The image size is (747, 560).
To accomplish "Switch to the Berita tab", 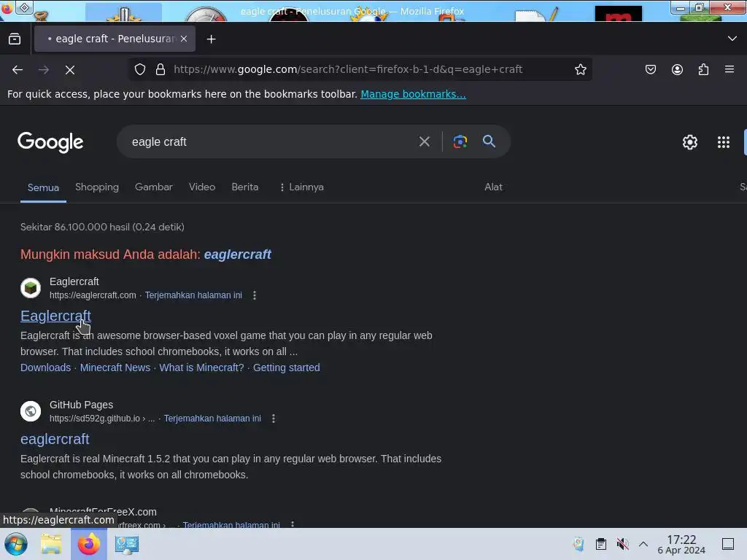I will 245,187.
